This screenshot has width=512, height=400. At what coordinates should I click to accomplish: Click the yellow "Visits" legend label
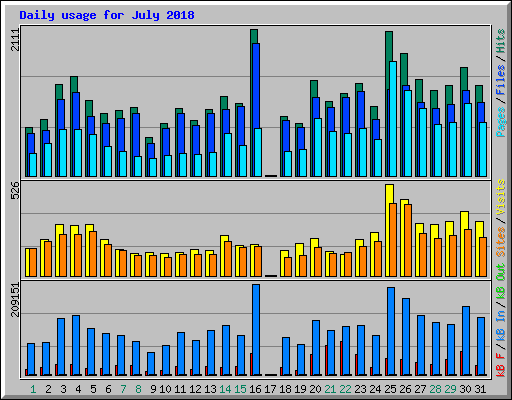tap(501, 197)
